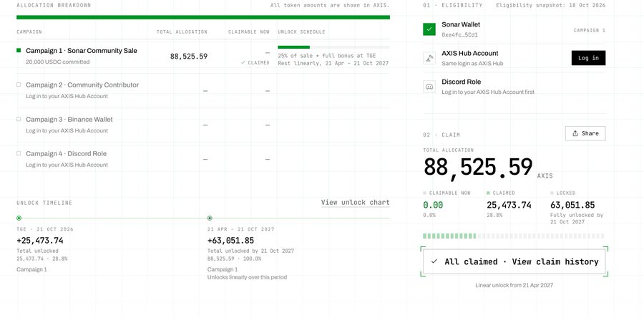Viewport: 644px width, 318px height.
Task: Click Campaign 1 · Sonar Community Sale row title
Action: [x=82, y=51]
